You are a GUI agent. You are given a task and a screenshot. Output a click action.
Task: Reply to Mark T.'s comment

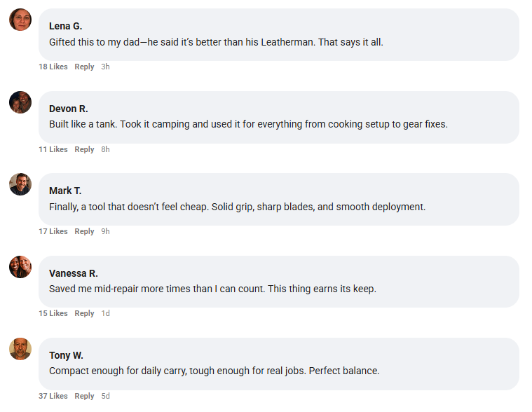point(84,231)
